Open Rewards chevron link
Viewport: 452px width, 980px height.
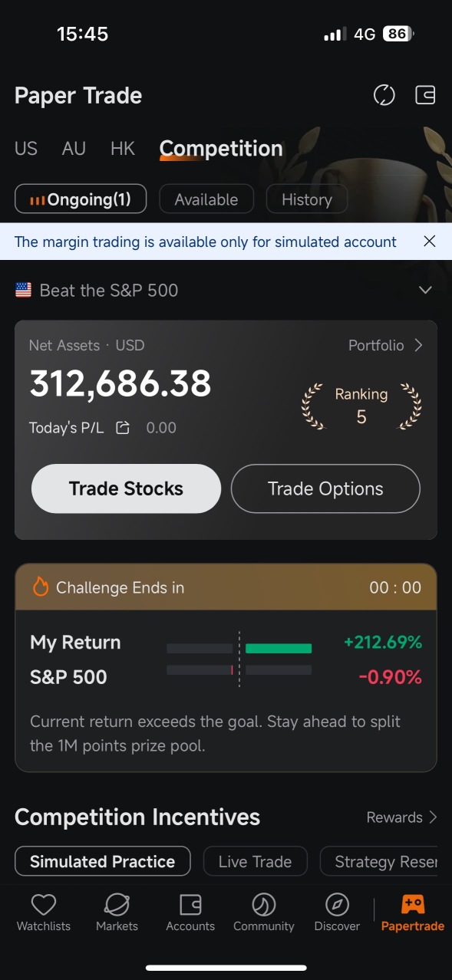(402, 817)
